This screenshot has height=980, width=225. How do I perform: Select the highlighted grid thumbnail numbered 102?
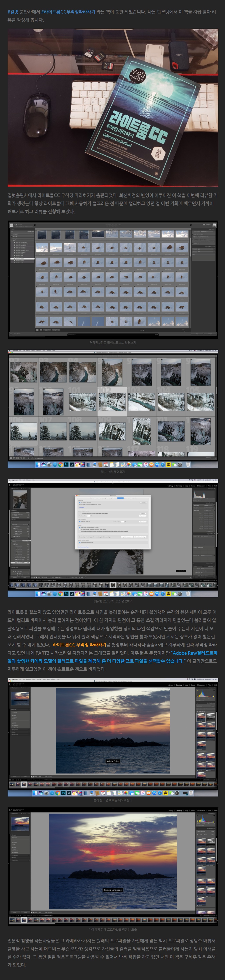(112, 402)
